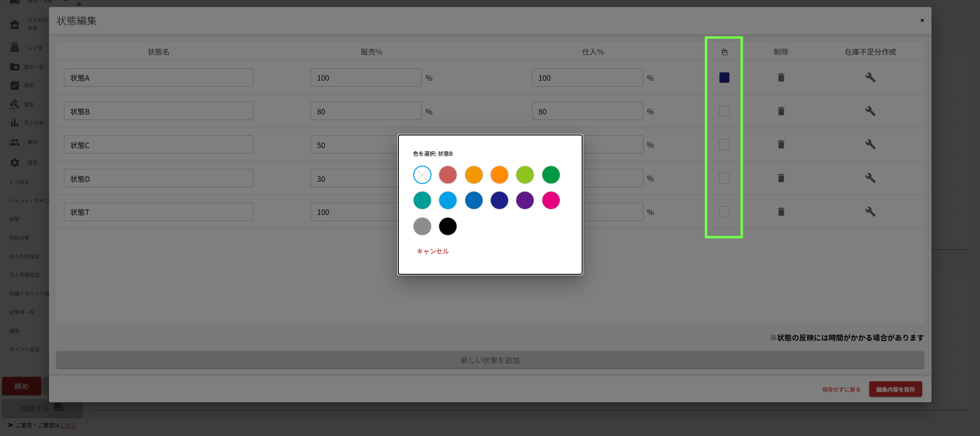This screenshot has width=980, height=436.
Task: Save changes with 編集内容を保存 button
Action: click(895, 389)
